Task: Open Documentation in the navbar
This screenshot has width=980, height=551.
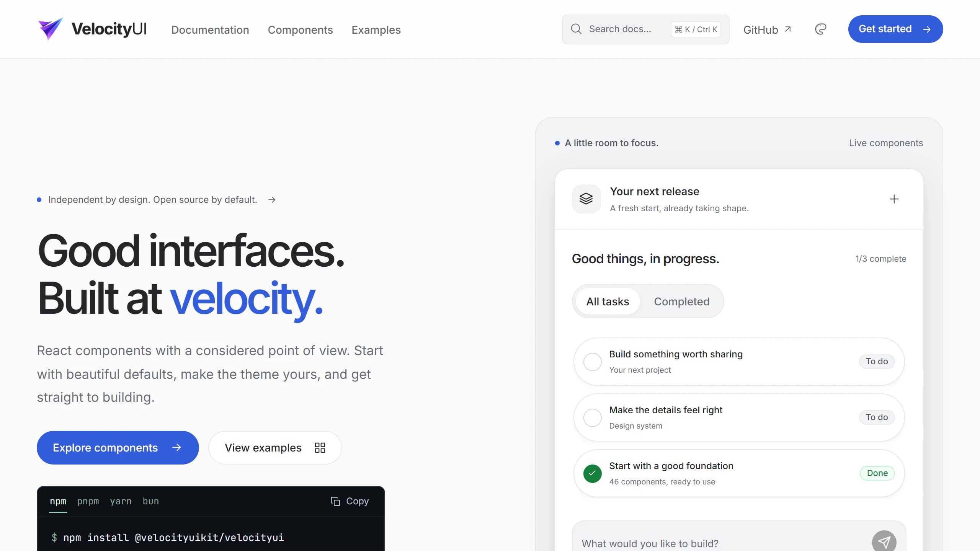Action: point(210,30)
